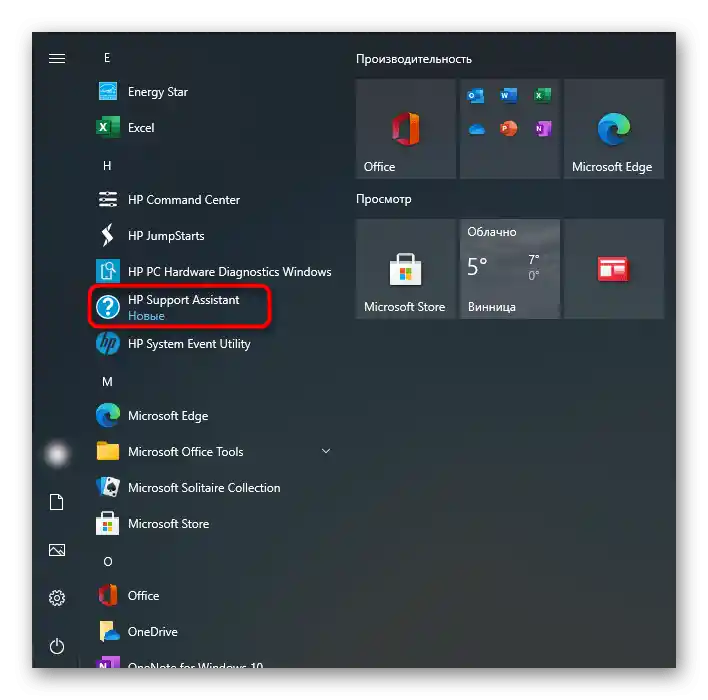Jump via letter O header
This screenshot has height=700, width=708.
point(107,561)
